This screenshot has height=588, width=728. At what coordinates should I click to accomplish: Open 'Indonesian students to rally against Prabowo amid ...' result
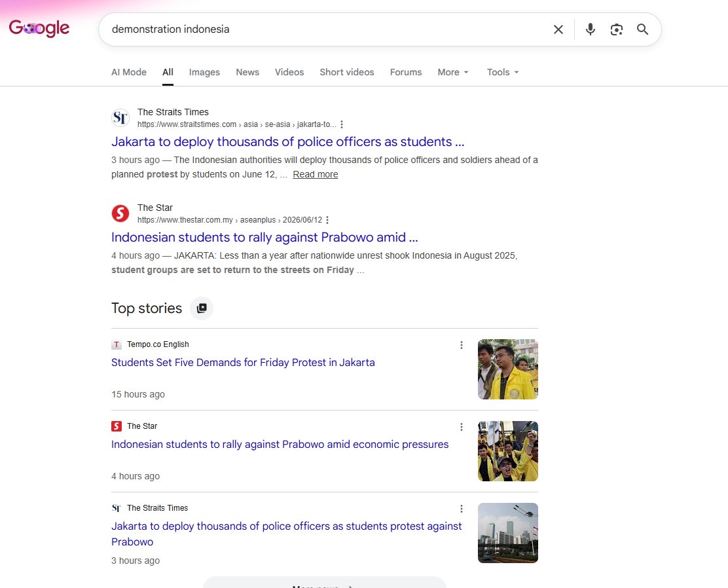coord(264,237)
